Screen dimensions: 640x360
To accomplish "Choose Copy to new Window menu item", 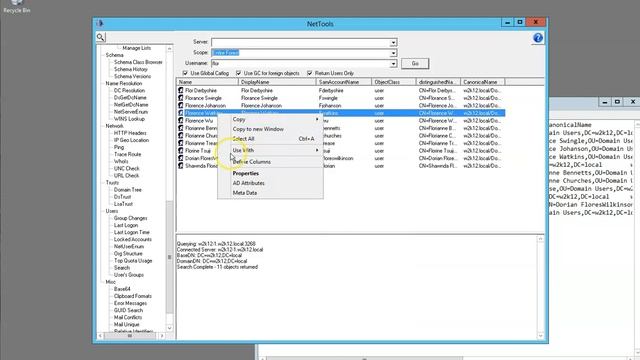I will coord(258,129).
